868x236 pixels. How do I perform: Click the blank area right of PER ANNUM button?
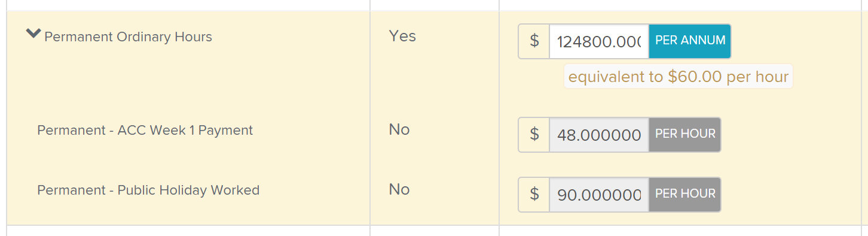click(x=795, y=41)
